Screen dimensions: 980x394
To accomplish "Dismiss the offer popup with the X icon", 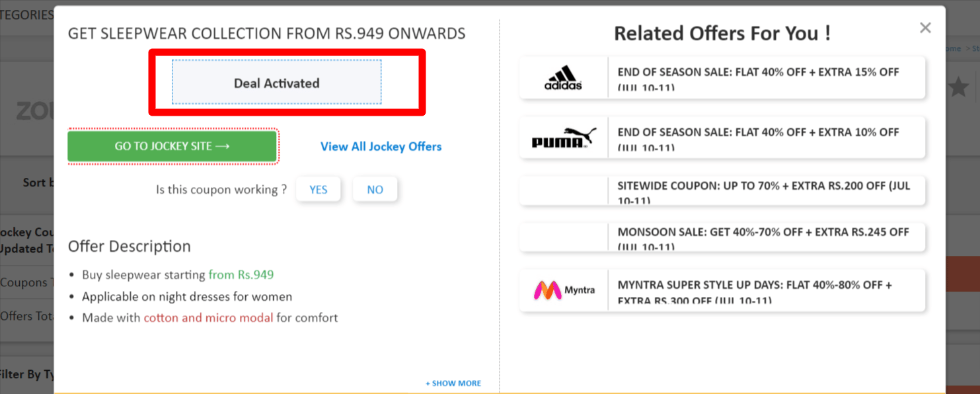I will tap(925, 28).
